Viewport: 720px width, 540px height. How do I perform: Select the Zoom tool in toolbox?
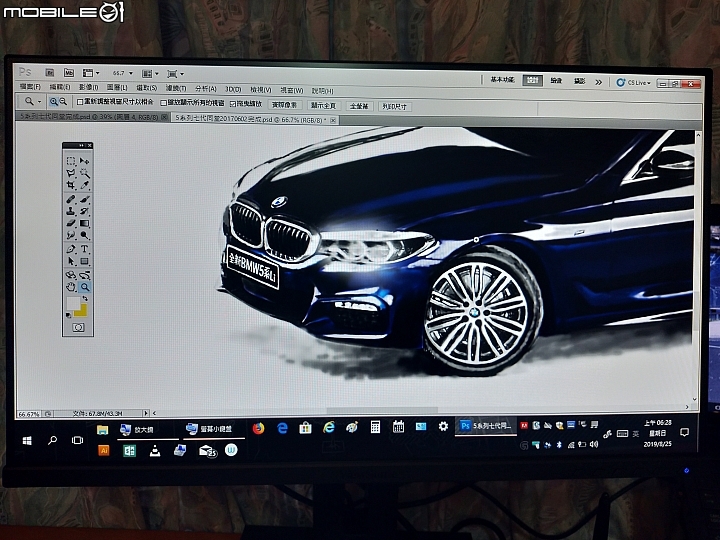tap(84, 287)
